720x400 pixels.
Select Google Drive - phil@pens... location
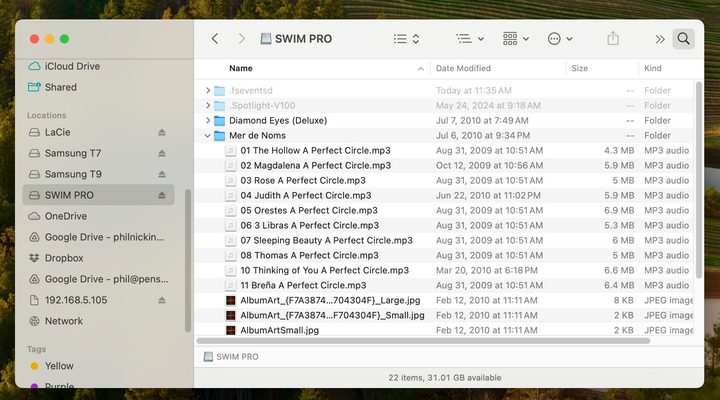click(98, 279)
